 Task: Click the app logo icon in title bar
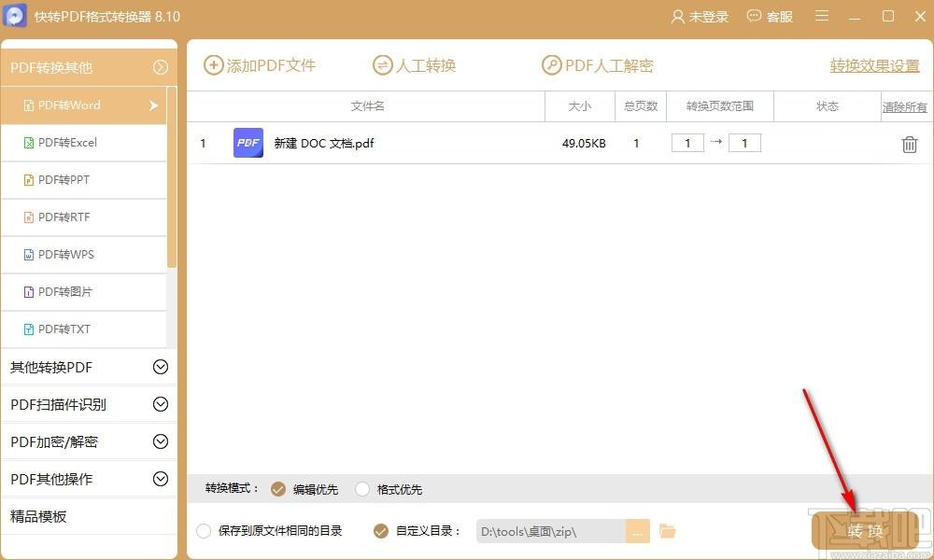[x=15, y=16]
